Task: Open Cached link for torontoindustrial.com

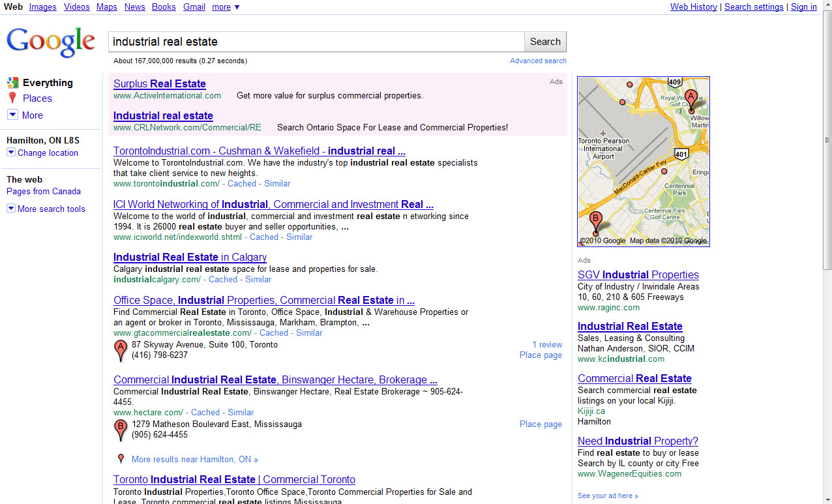Action: tap(242, 183)
